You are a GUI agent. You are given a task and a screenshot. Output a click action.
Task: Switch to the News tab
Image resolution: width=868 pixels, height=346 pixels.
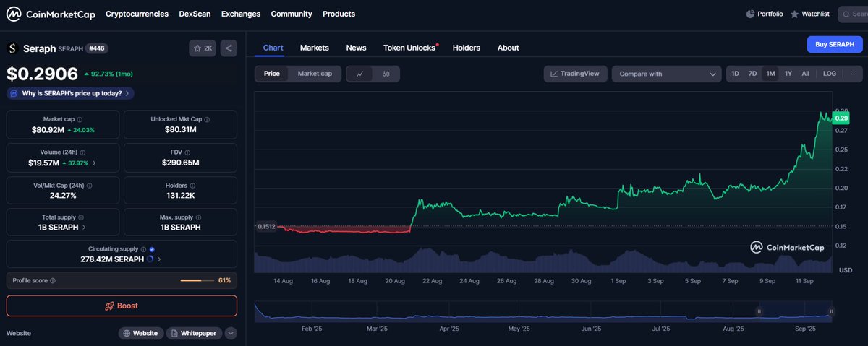[356, 48]
